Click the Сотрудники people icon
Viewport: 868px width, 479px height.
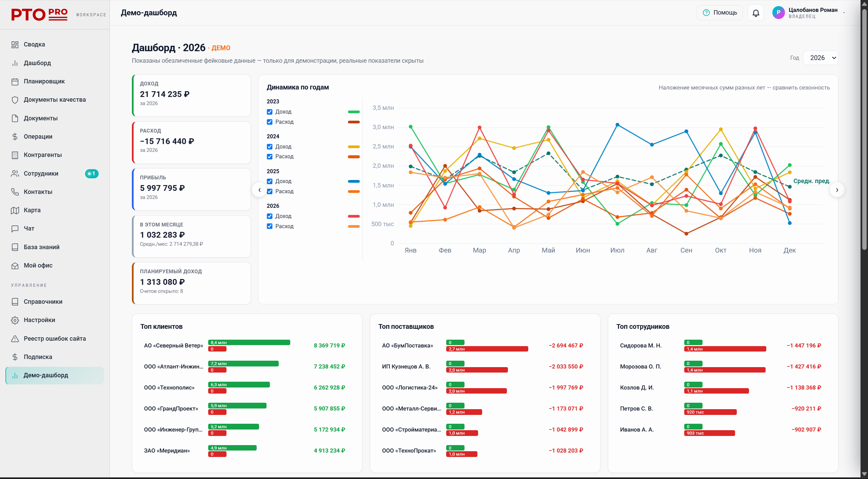(15, 174)
